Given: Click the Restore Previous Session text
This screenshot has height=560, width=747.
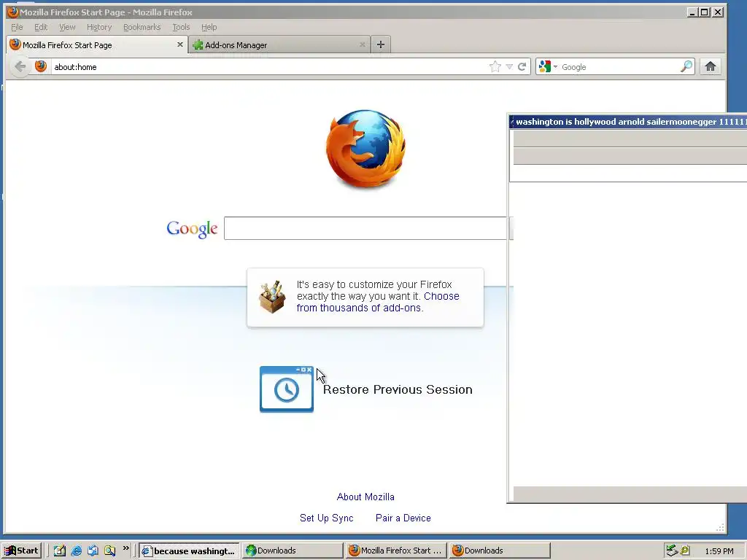Looking at the screenshot, I should 398,389.
